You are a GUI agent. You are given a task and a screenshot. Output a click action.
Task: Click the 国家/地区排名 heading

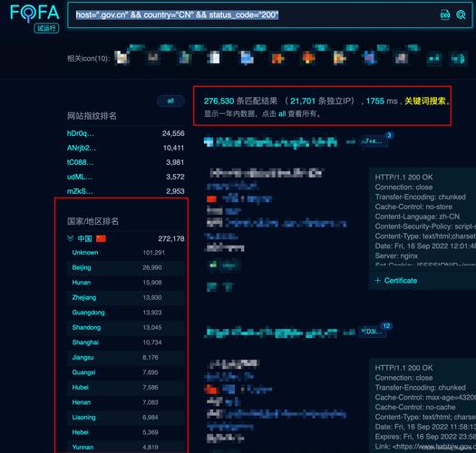pyautogui.click(x=92, y=221)
